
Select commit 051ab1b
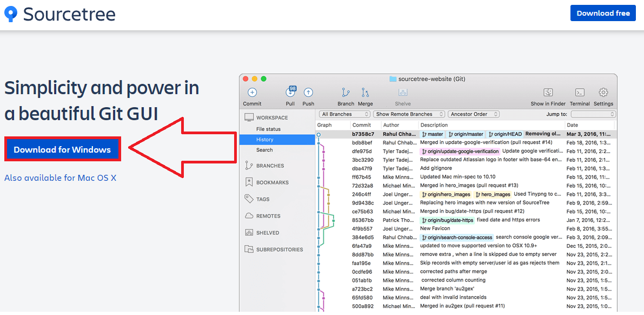(x=466, y=280)
